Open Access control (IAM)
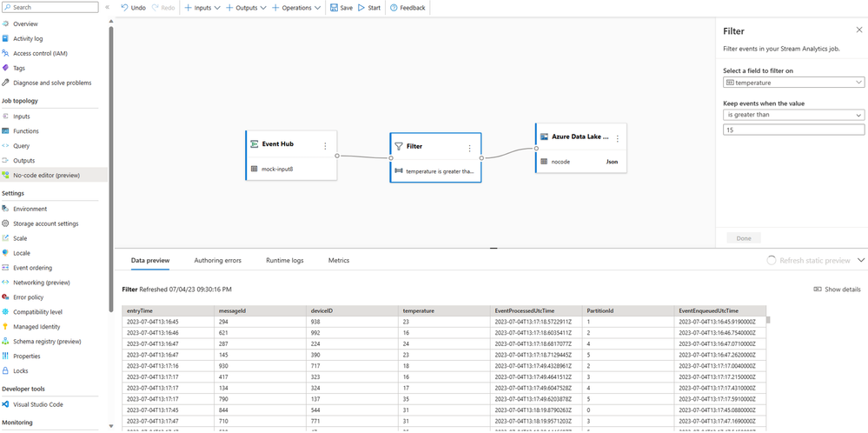Image resolution: width=868 pixels, height=433 pixels. click(40, 53)
